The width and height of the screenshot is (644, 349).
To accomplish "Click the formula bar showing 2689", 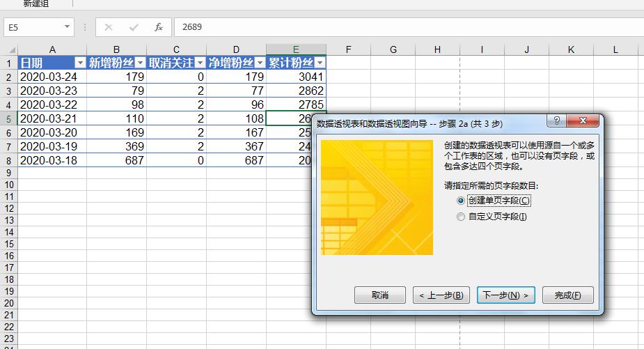I will pyautogui.click(x=409, y=27).
